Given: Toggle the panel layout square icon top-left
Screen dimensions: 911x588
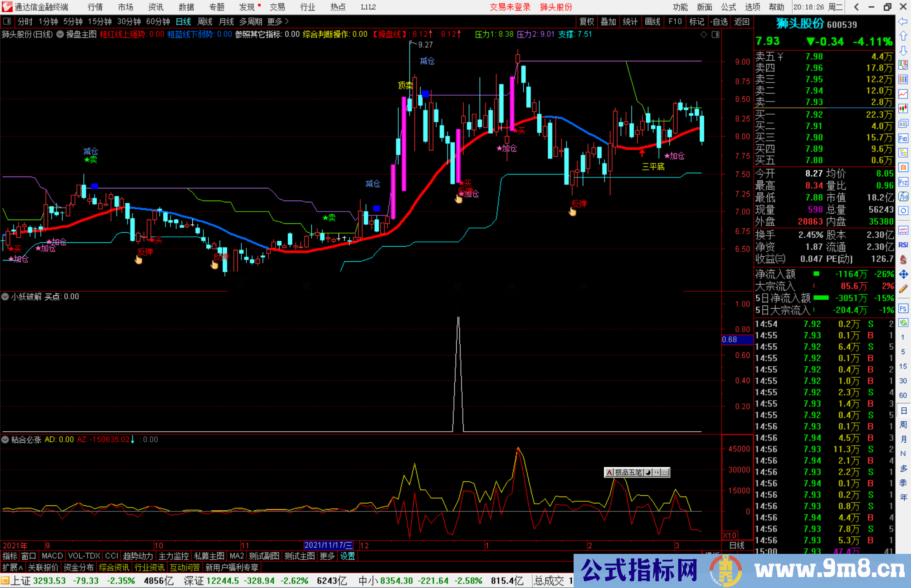Looking at the screenshot, I should (x=7, y=21).
